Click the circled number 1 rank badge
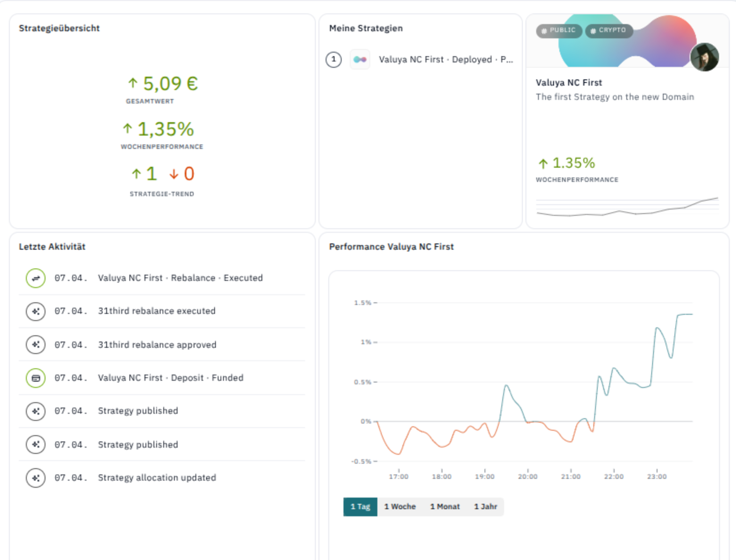The image size is (736, 560). coord(334,59)
